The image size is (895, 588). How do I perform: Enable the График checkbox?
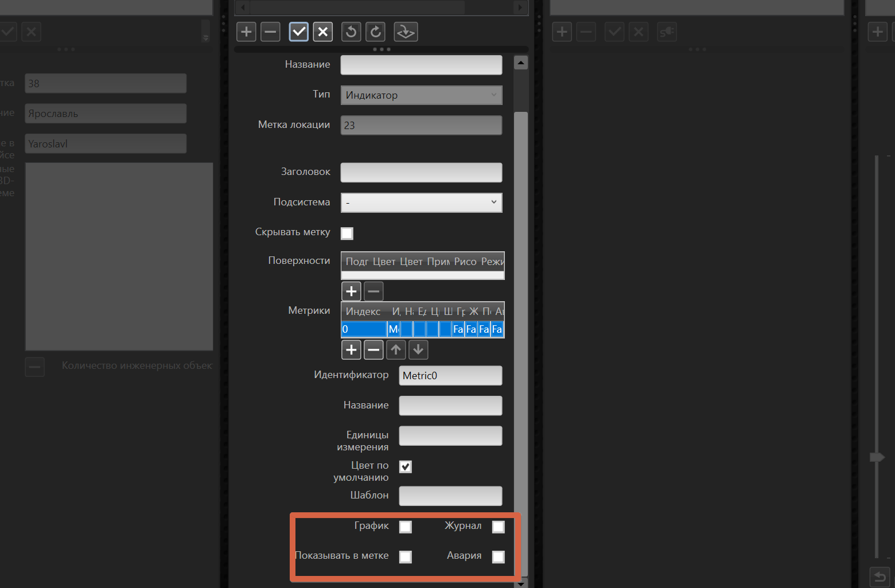[x=406, y=527]
